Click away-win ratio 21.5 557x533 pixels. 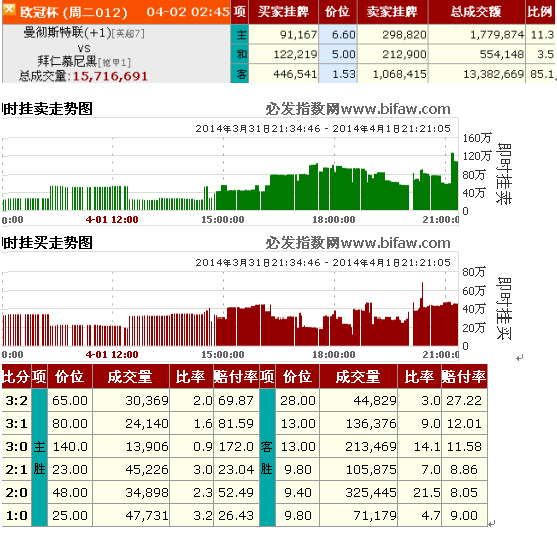(x=427, y=492)
